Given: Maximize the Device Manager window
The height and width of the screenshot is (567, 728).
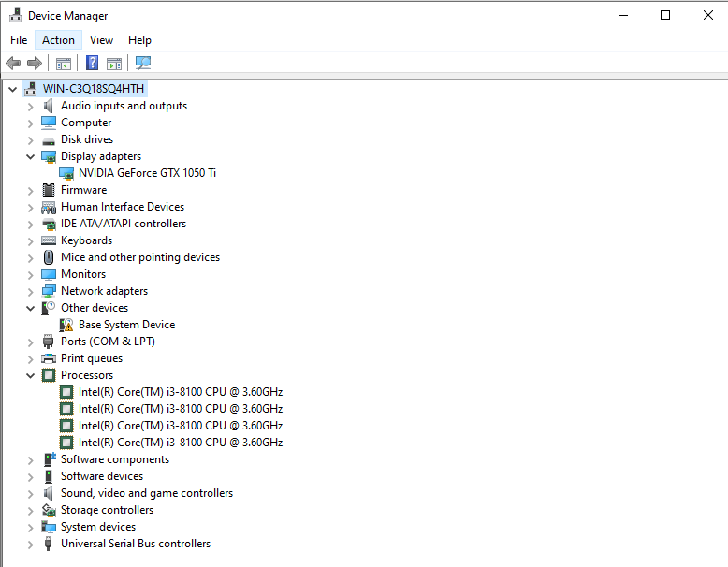Looking at the screenshot, I should coord(665,15).
